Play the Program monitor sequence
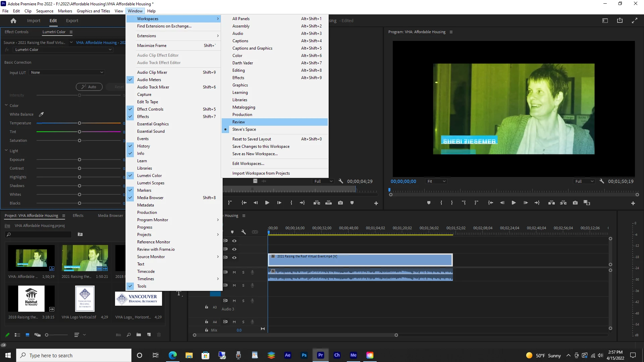 (x=514, y=203)
